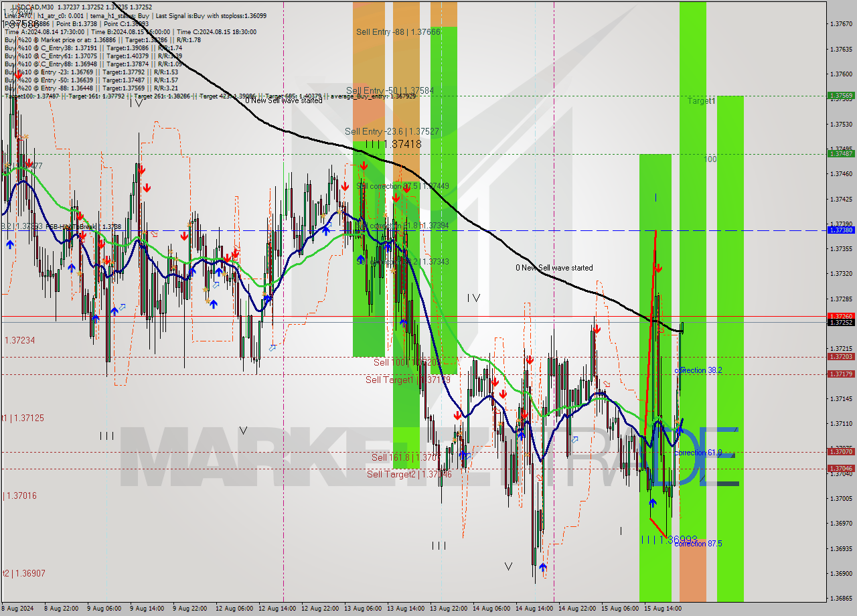The image size is (857, 616).
Task: Select the 'Sell 100 | 1.37203' label
Action: pyautogui.click(x=406, y=362)
